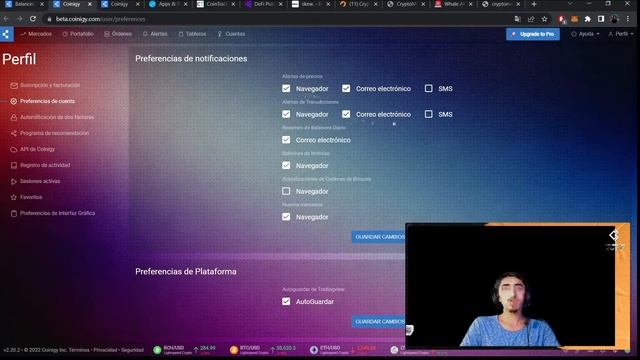Click the BCH/USD ticker coin icon
Screen dimensions: 640x360
(x=157, y=350)
